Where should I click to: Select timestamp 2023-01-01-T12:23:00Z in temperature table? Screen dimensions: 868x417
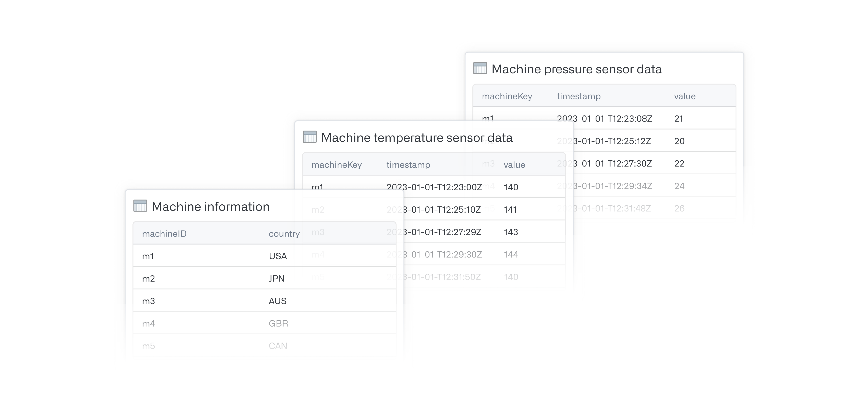coord(434,187)
